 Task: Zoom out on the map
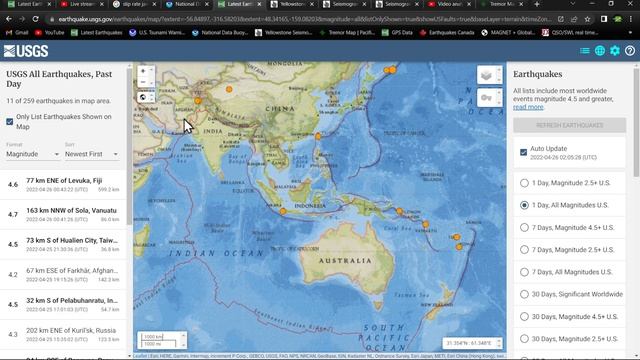coord(143,82)
